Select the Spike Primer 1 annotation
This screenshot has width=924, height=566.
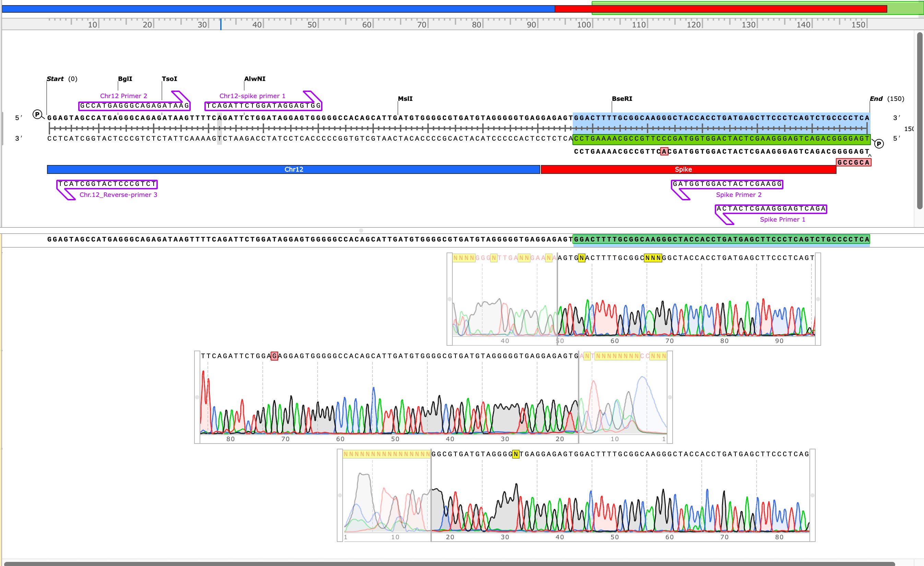coord(771,209)
